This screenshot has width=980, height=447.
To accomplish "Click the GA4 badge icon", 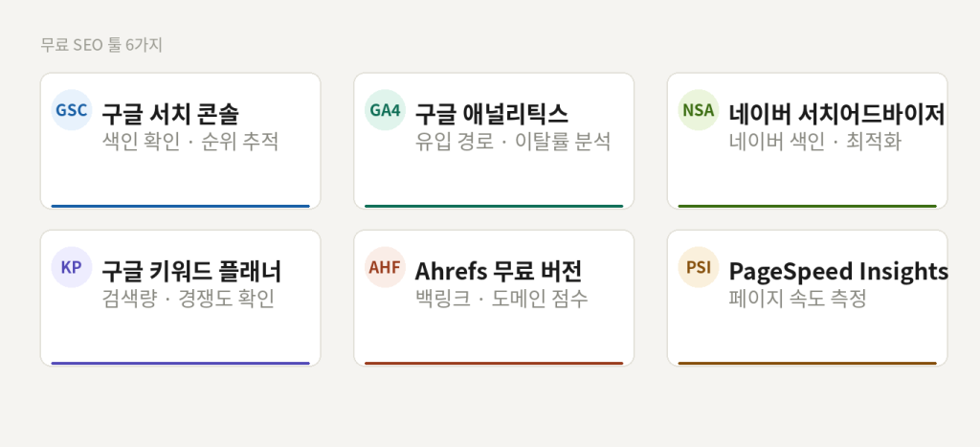I will tap(385, 110).
